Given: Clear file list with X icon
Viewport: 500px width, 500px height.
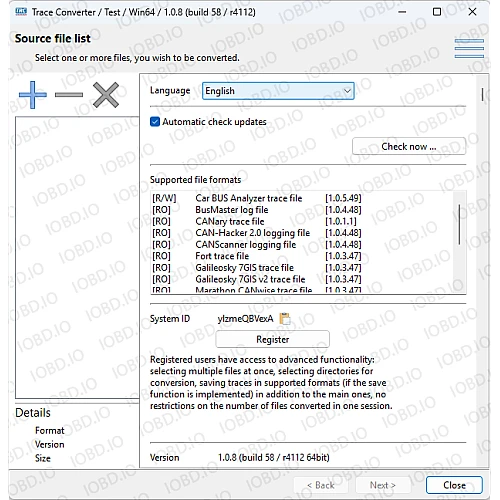Looking at the screenshot, I should 106,95.
